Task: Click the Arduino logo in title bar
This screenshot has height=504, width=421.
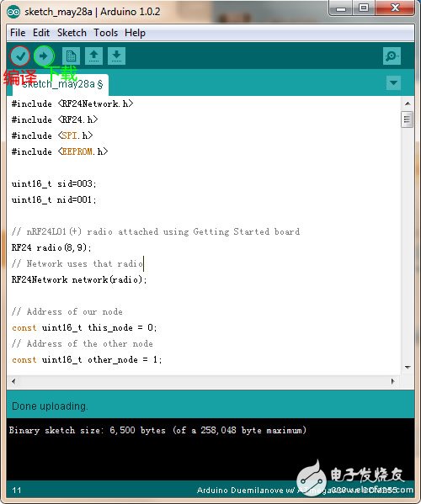Action: [13, 13]
